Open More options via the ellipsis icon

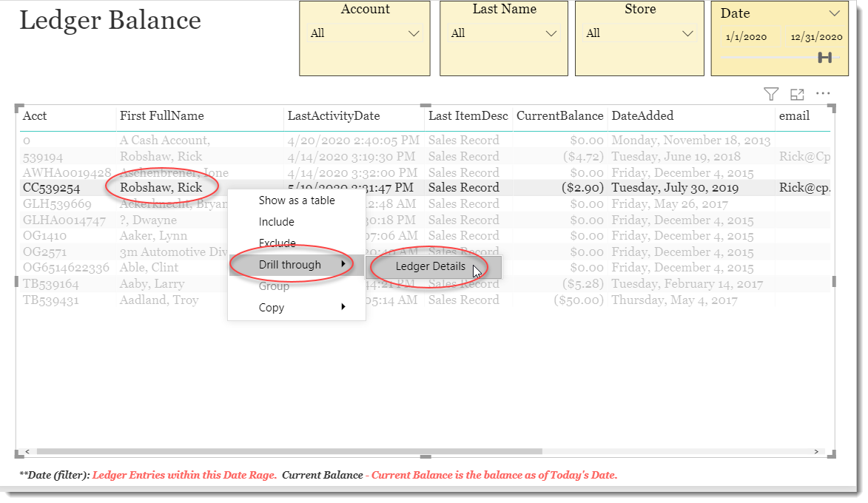click(823, 94)
